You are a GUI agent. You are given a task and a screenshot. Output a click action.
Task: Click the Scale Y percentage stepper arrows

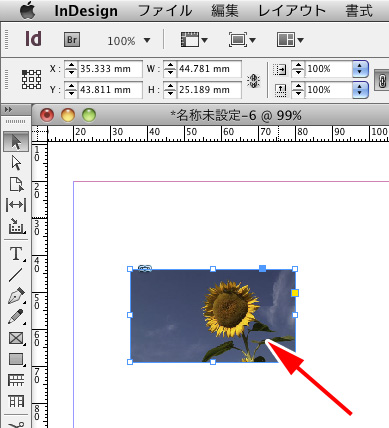click(x=298, y=90)
